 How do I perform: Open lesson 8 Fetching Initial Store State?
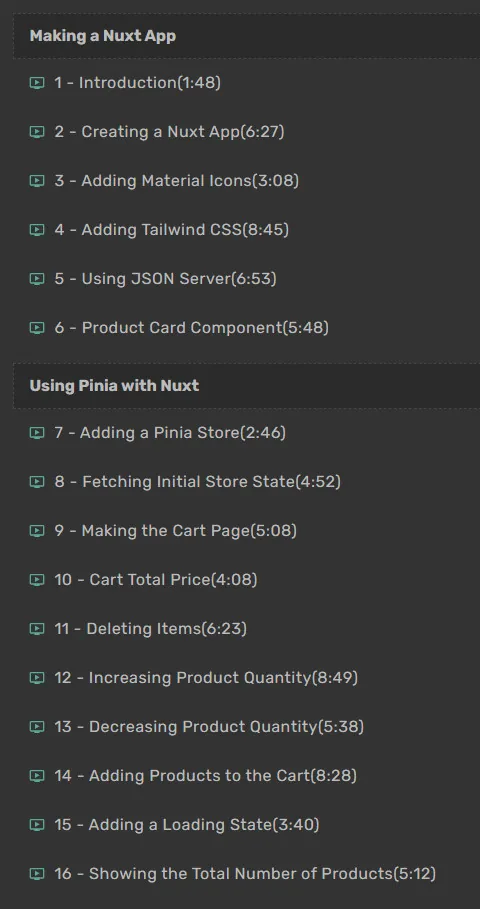pos(198,482)
